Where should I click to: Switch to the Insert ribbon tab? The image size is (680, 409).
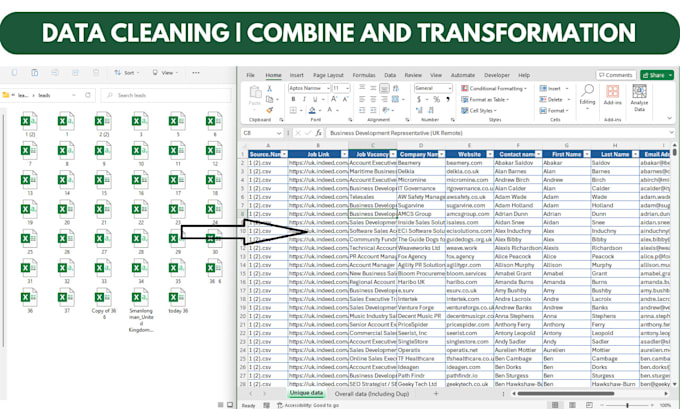point(297,75)
